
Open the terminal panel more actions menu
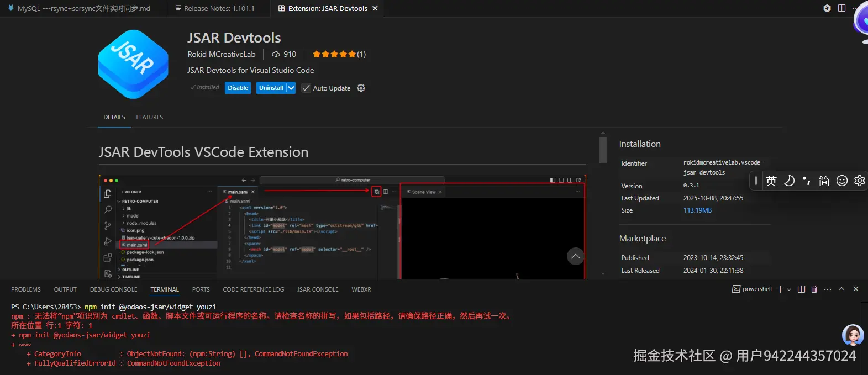point(828,289)
